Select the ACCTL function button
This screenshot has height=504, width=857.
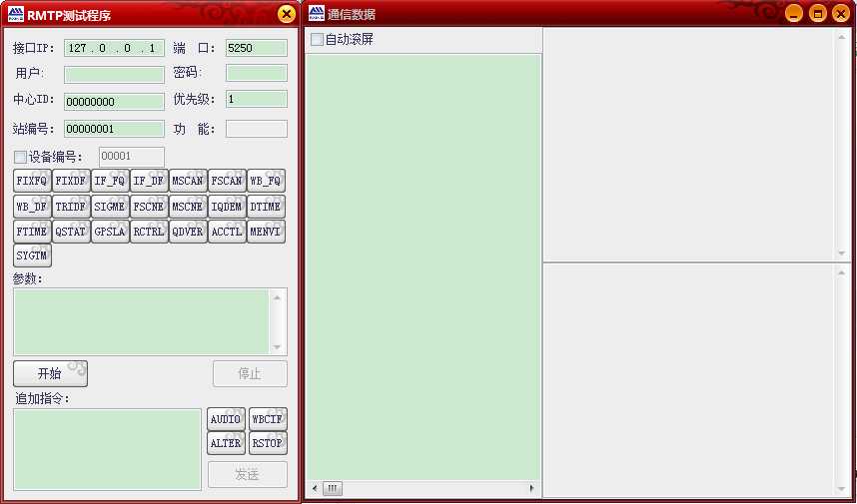click(x=227, y=232)
